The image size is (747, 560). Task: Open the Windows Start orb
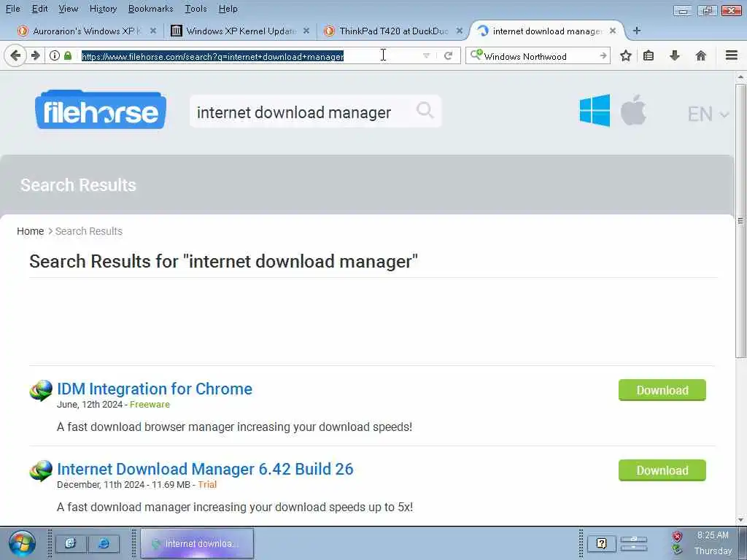coord(22,543)
